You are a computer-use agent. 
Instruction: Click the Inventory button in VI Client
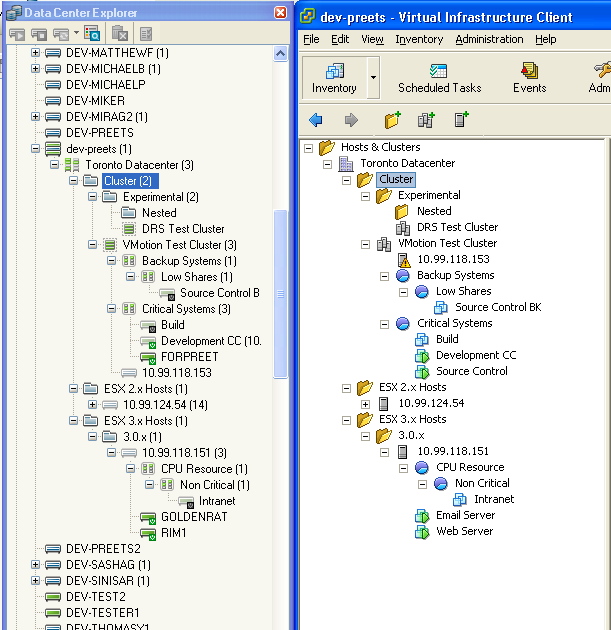[334, 78]
